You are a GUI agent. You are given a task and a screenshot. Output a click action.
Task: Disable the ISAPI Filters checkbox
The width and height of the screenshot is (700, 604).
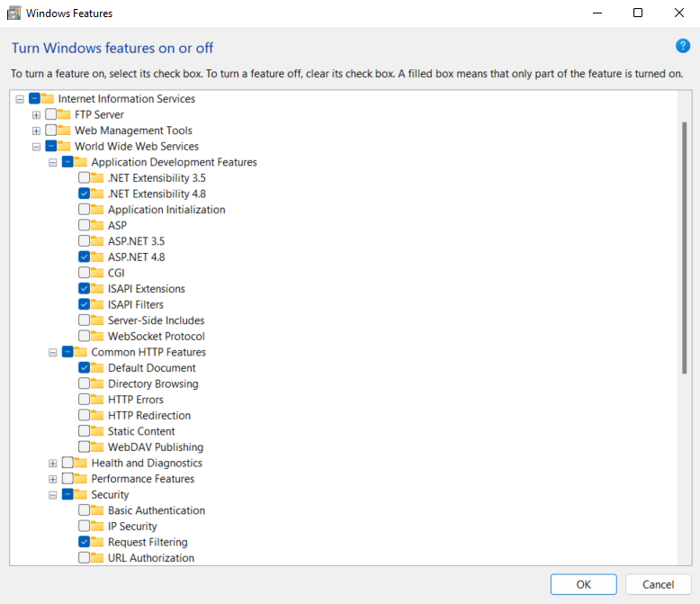click(84, 304)
